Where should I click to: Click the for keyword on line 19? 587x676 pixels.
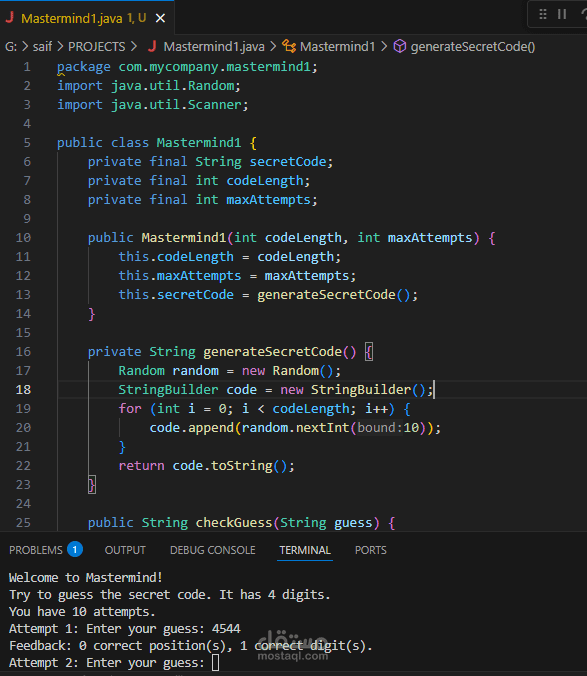pyautogui.click(x=130, y=409)
